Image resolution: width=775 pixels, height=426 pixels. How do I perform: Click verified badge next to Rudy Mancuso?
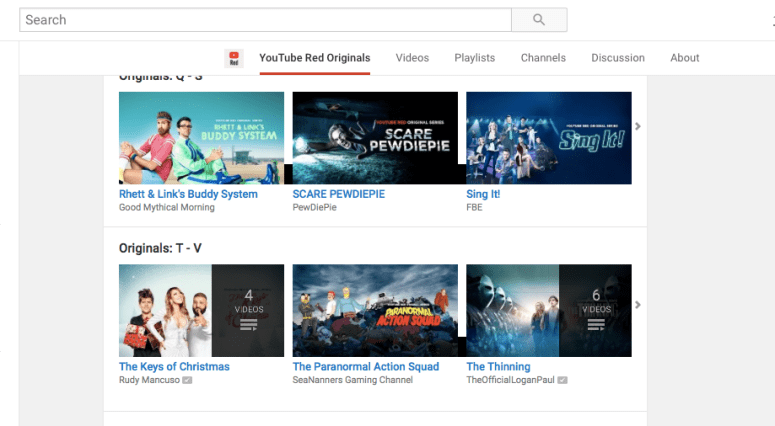187,381
